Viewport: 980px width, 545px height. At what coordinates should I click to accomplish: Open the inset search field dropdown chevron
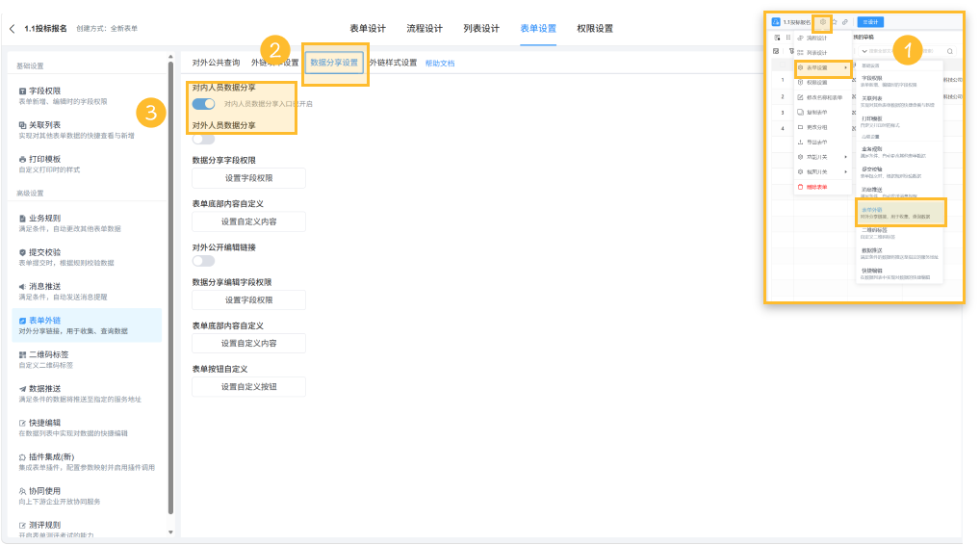864,51
